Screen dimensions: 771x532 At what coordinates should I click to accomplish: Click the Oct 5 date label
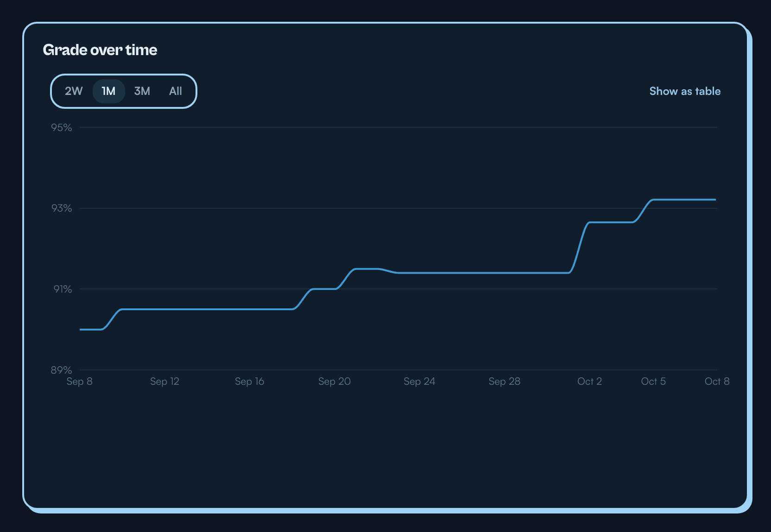pyautogui.click(x=653, y=381)
